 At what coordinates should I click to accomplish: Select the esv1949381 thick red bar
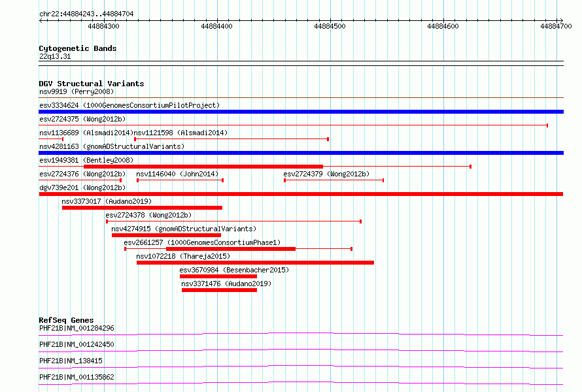(203, 167)
